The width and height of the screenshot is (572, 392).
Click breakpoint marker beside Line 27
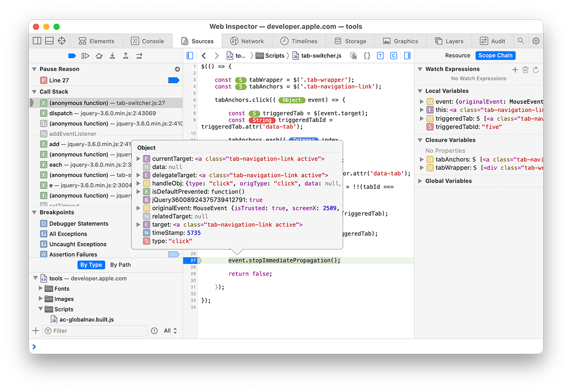174,80
